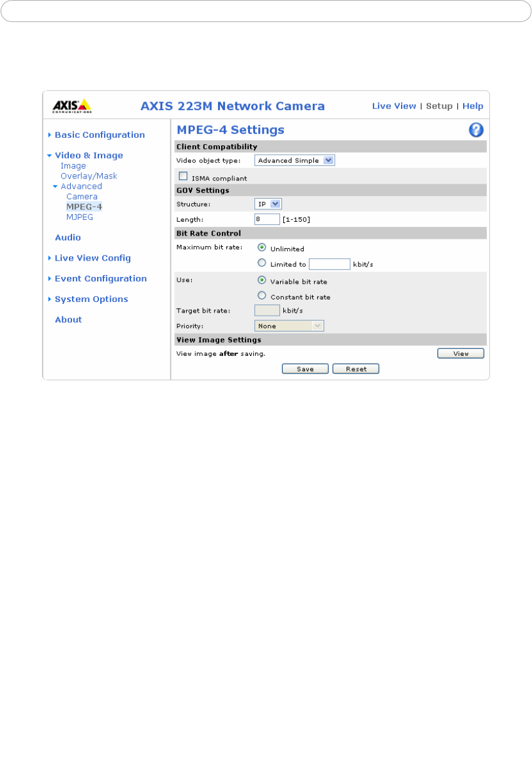
Task: Open the Audio section
Action: (68, 237)
